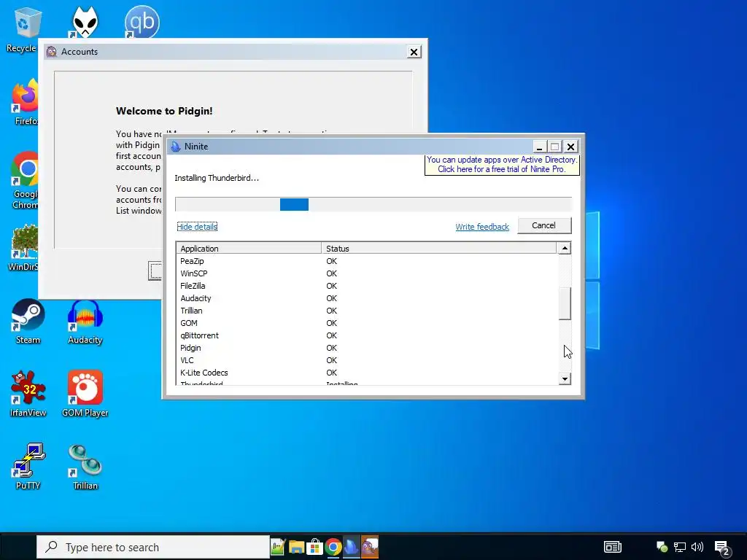Switch to the Pidgin taskbar button
This screenshot has width=747, height=560.
(370, 547)
